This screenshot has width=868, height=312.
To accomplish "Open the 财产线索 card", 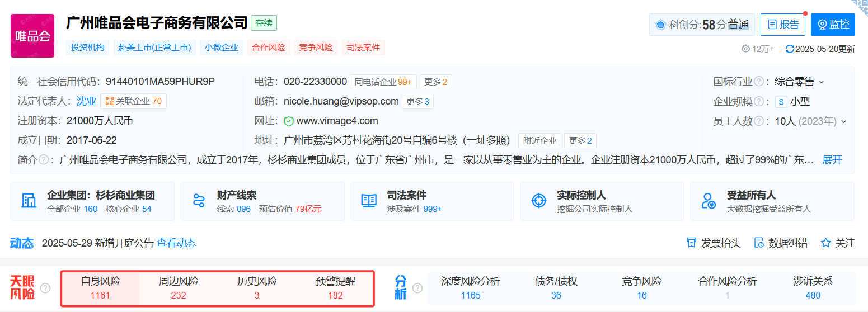I will click(x=262, y=201).
